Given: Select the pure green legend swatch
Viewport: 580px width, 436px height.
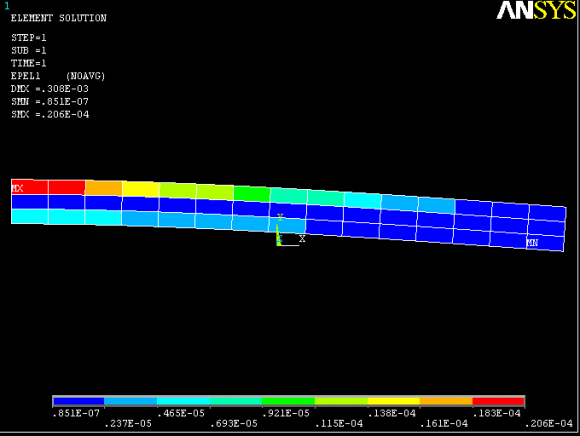Looking at the screenshot, I should coord(288,401).
